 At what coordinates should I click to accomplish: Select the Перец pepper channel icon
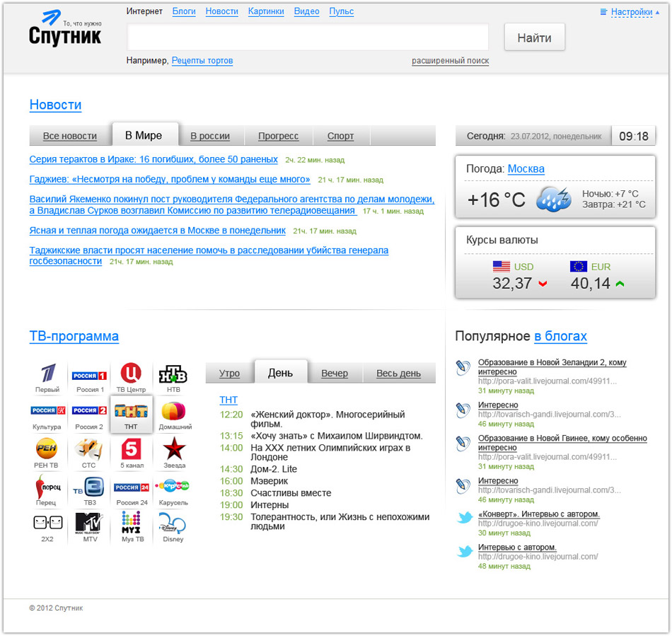tap(47, 487)
